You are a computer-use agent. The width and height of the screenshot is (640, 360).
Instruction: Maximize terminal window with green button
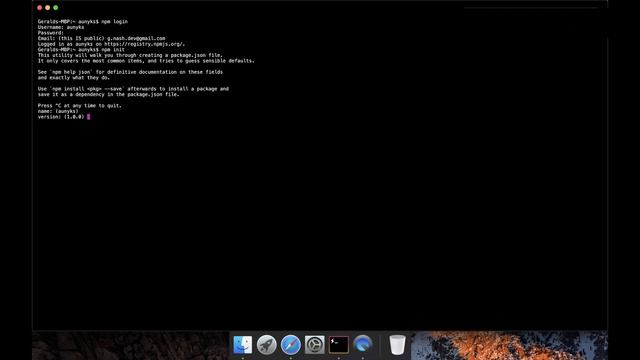pos(56,8)
